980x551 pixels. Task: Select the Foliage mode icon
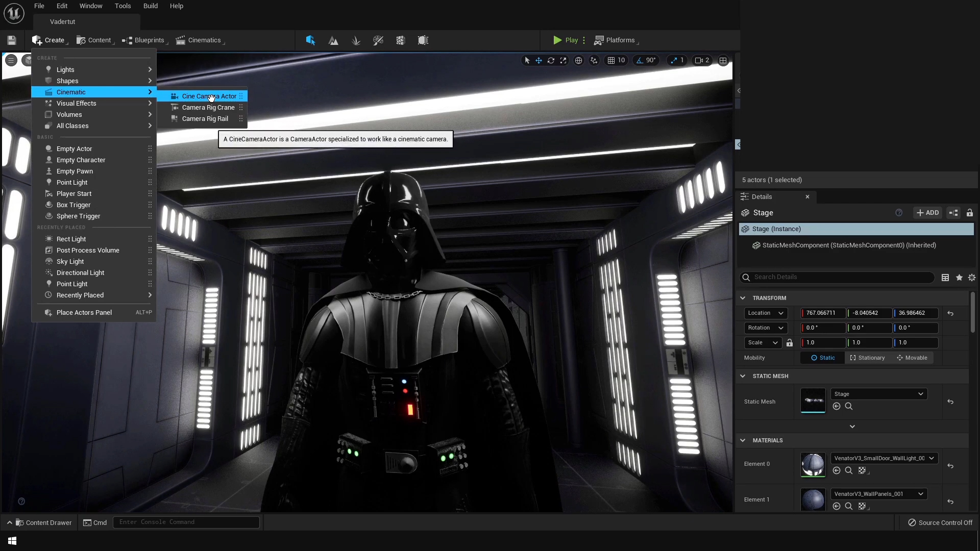click(x=356, y=40)
